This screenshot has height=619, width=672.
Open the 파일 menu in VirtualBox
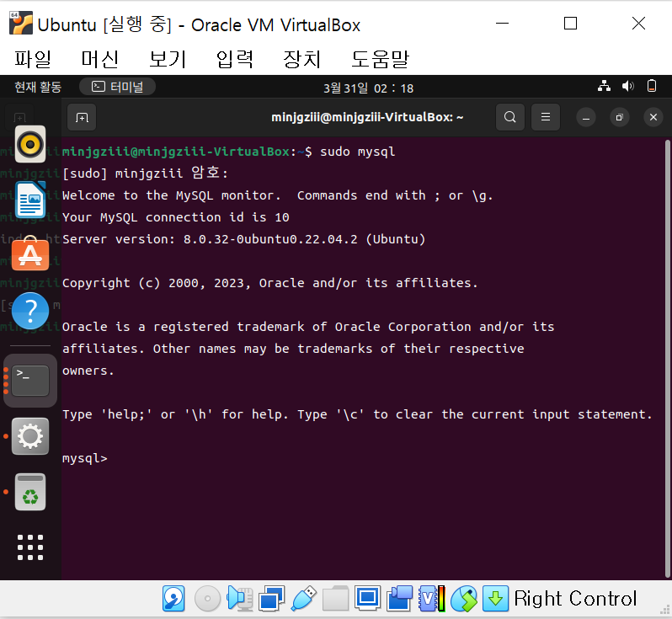(x=33, y=59)
